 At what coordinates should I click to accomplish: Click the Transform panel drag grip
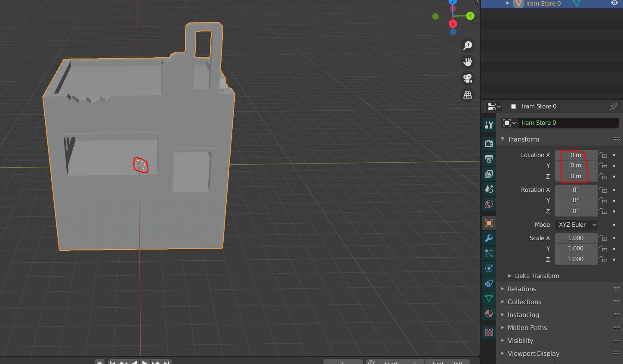coord(616,139)
